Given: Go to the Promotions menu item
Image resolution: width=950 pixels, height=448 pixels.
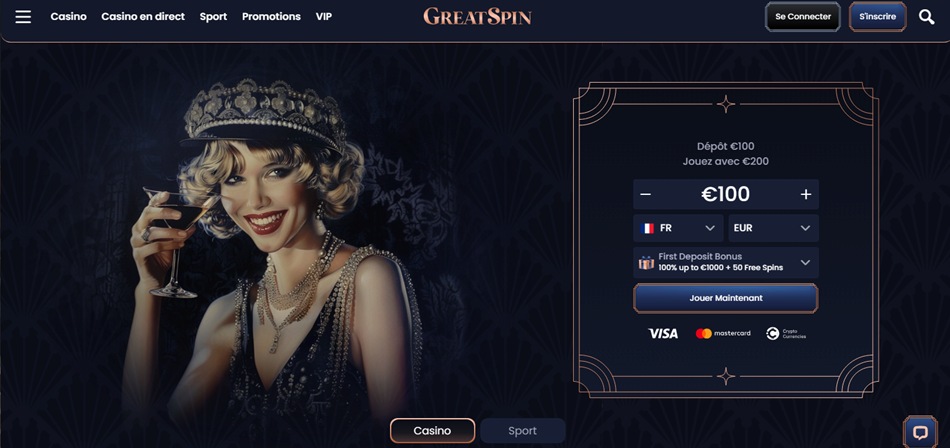Looking at the screenshot, I should coord(271,16).
